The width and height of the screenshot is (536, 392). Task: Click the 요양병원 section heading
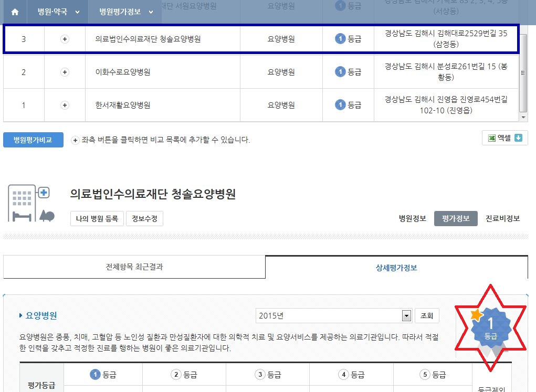41,315
